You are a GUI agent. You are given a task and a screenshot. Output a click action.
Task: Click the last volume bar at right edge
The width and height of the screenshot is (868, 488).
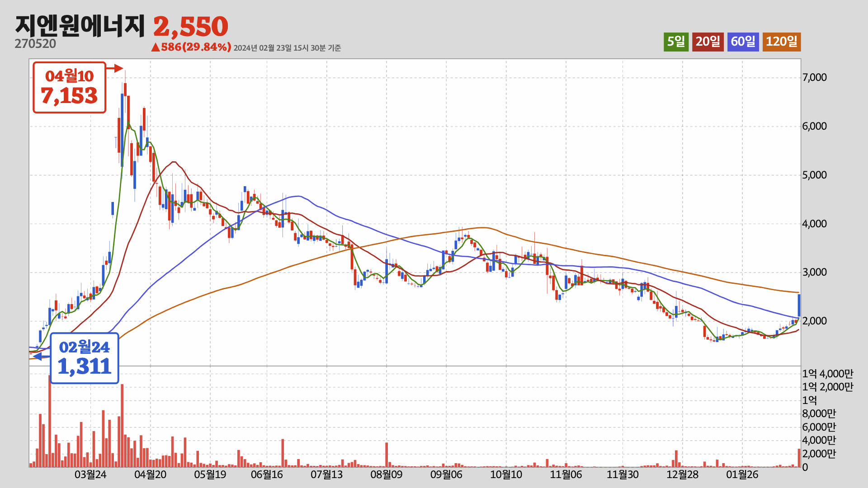(799, 458)
